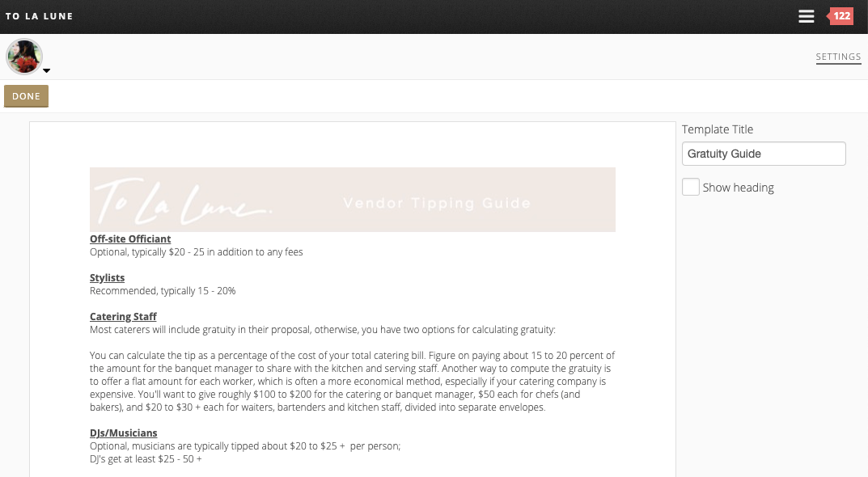This screenshot has height=477, width=868.
Task: Place cursor in the catering tip calculation paragraph
Action: pyautogui.click(x=352, y=382)
